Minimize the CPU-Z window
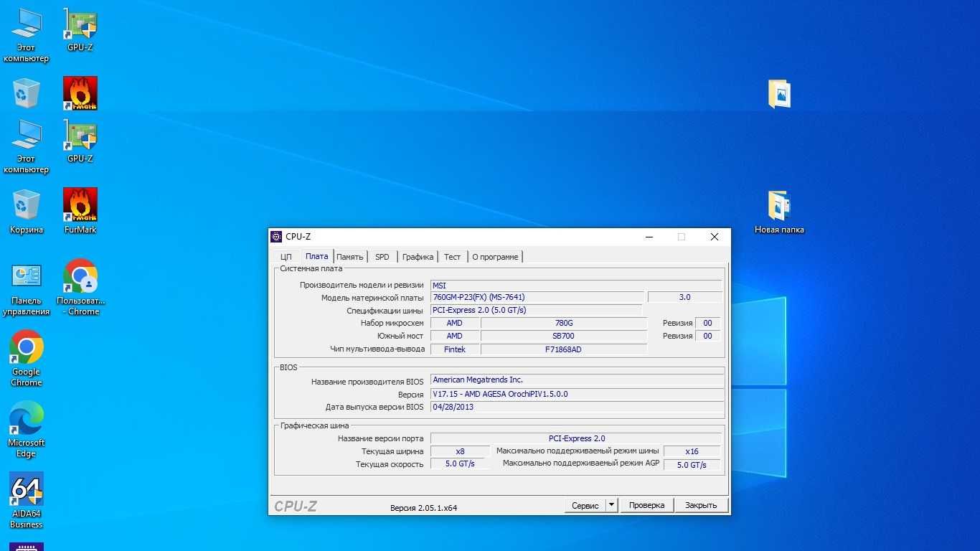Screen dimensions: 980x551 649,237
